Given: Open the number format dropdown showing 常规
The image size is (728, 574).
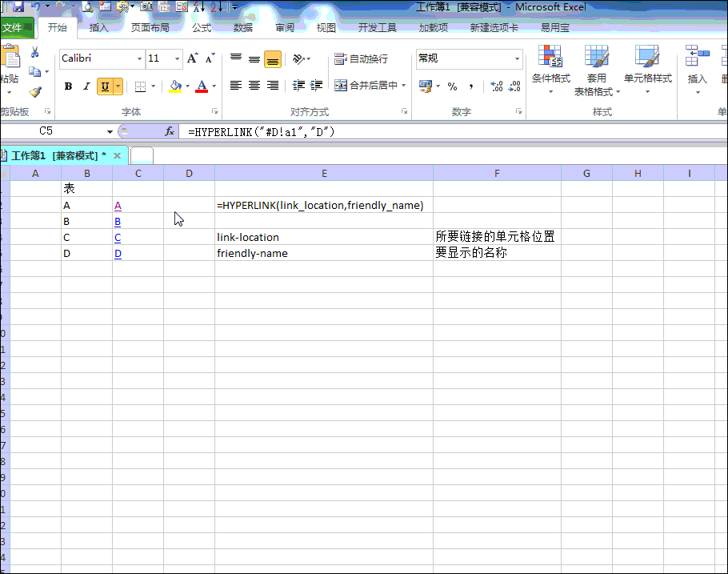Looking at the screenshot, I should pos(515,58).
